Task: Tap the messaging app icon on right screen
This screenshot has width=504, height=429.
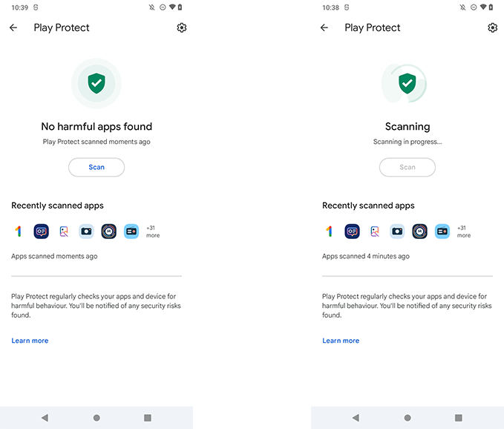Action: pyautogui.click(x=352, y=232)
